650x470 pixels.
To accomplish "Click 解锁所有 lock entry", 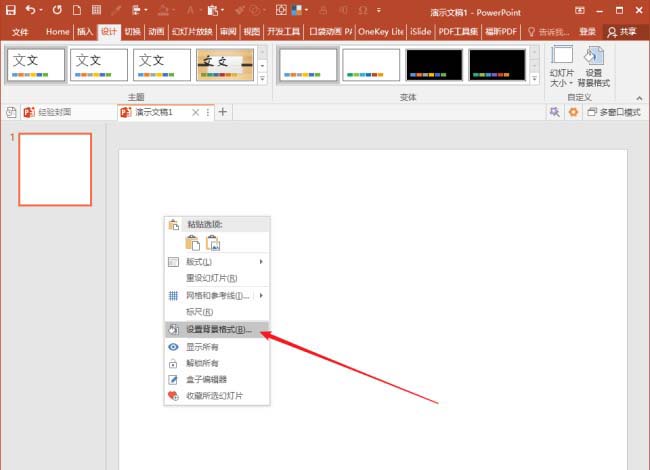I will click(x=216, y=363).
